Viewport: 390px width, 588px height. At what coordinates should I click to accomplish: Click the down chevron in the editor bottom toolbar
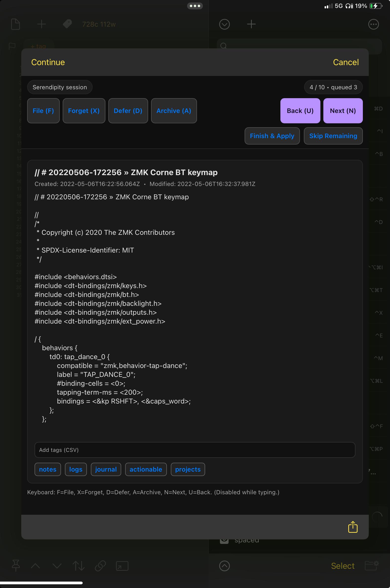pyautogui.click(x=57, y=566)
